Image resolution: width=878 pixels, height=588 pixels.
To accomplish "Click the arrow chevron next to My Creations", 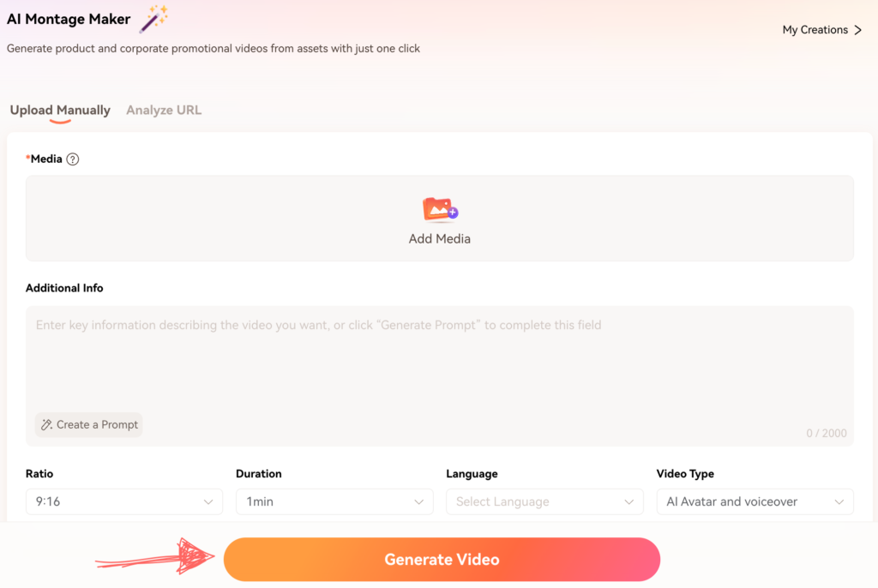I will pos(857,30).
